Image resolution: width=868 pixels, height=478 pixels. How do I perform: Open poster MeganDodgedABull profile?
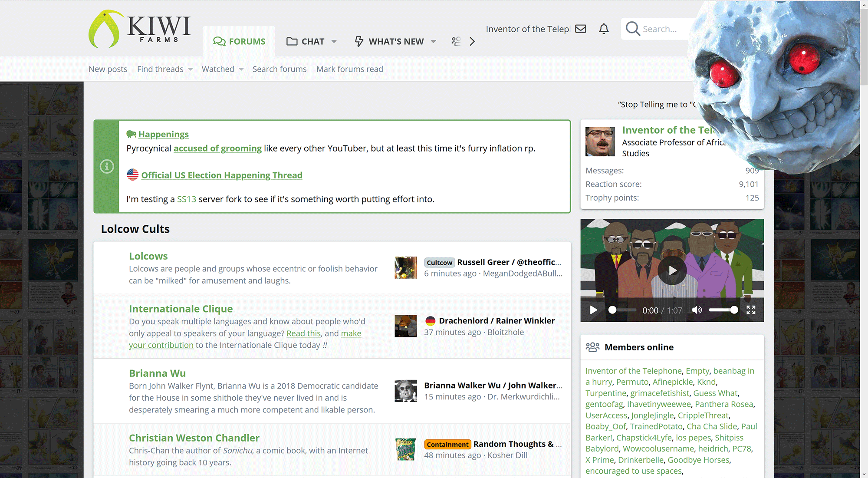523,274
